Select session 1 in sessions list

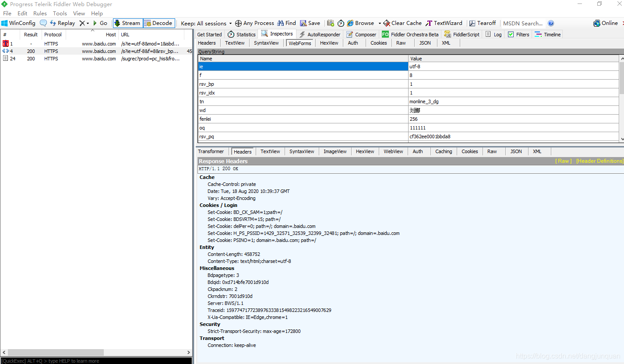(x=96, y=44)
